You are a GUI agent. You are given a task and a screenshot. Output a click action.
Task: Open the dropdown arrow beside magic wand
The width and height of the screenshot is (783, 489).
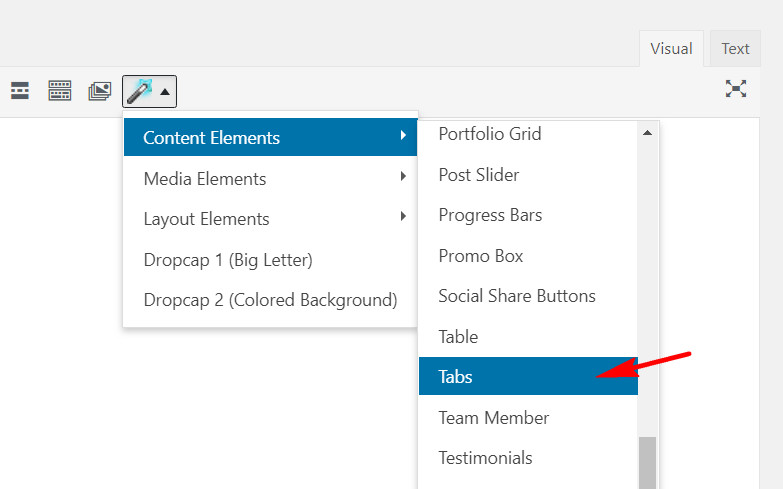[x=165, y=92]
